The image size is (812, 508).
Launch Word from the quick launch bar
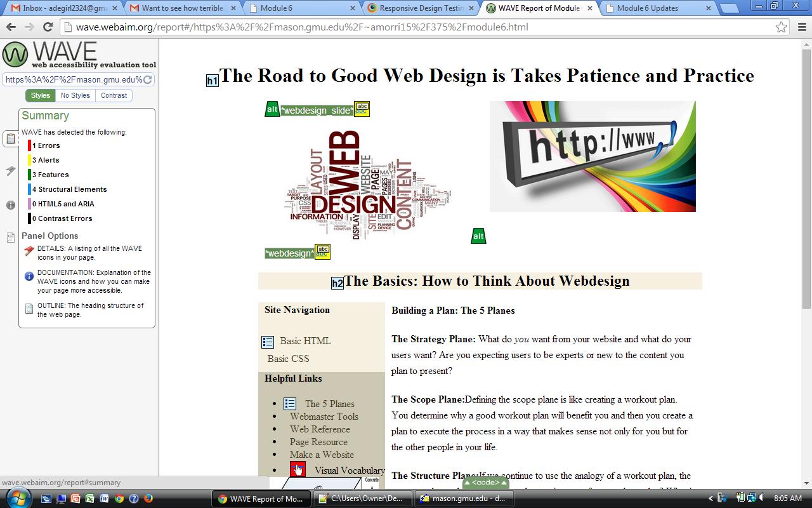104,498
